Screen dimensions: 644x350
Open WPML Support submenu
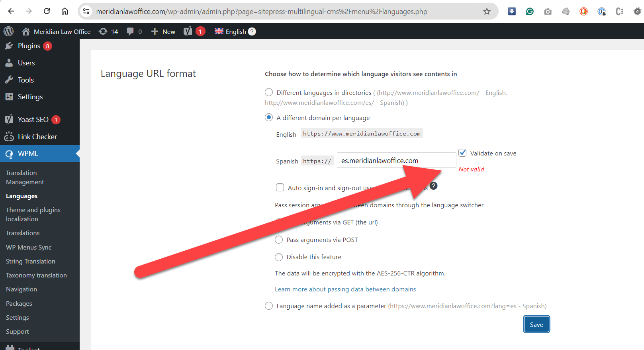(18, 332)
